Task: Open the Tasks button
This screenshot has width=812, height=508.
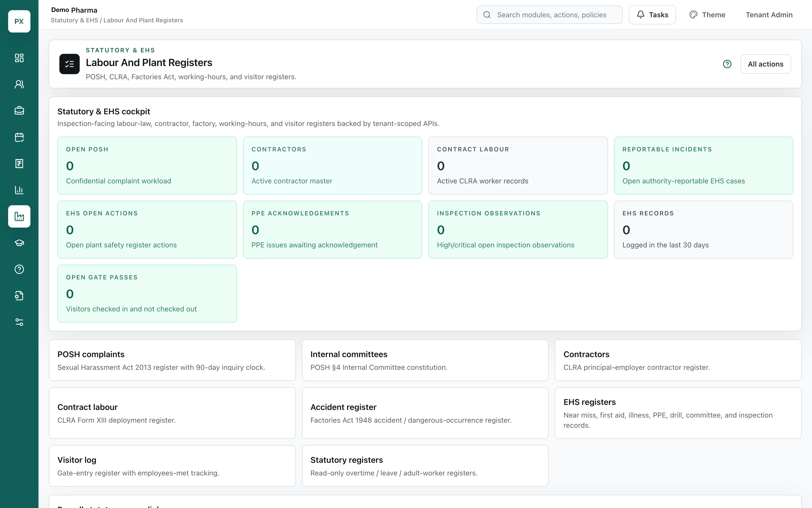Action: 652,15
